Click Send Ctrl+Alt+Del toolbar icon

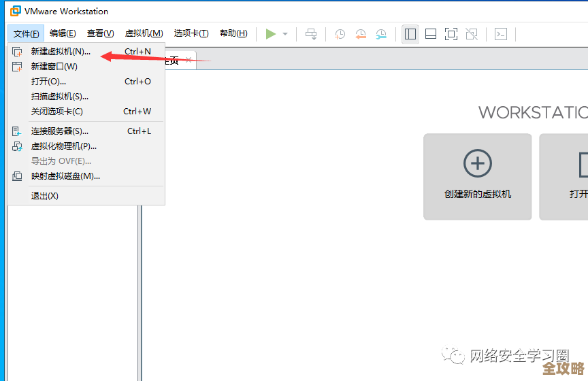(311, 34)
